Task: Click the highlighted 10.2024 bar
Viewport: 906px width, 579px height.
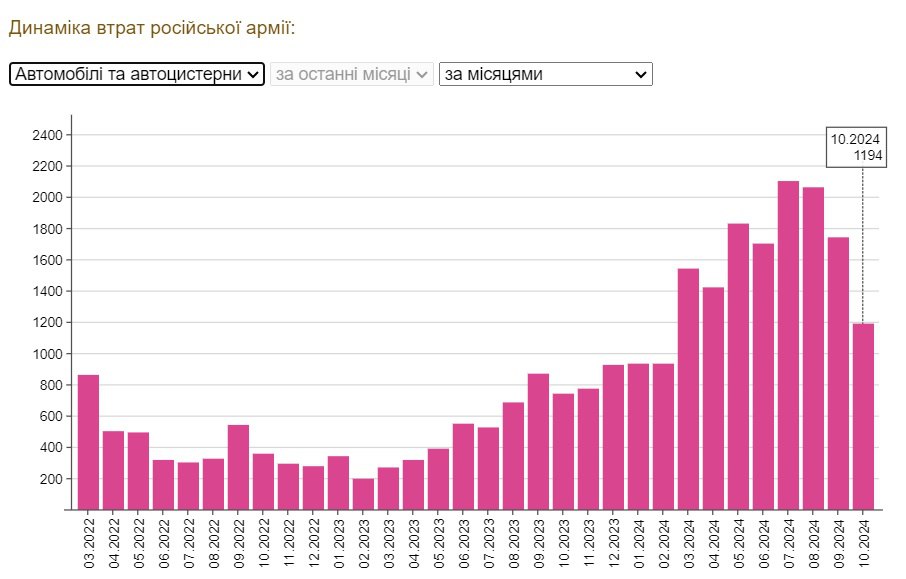Action: pos(863,417)
